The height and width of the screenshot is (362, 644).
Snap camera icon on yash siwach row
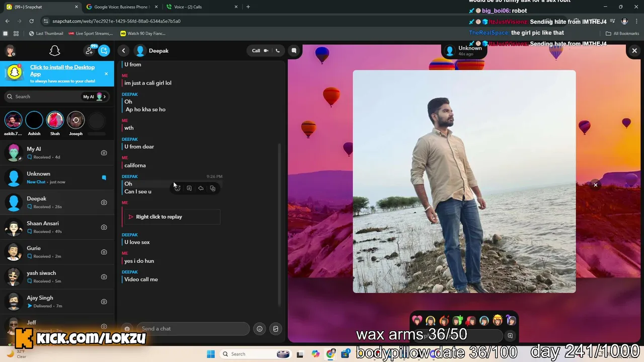[104, 277]
